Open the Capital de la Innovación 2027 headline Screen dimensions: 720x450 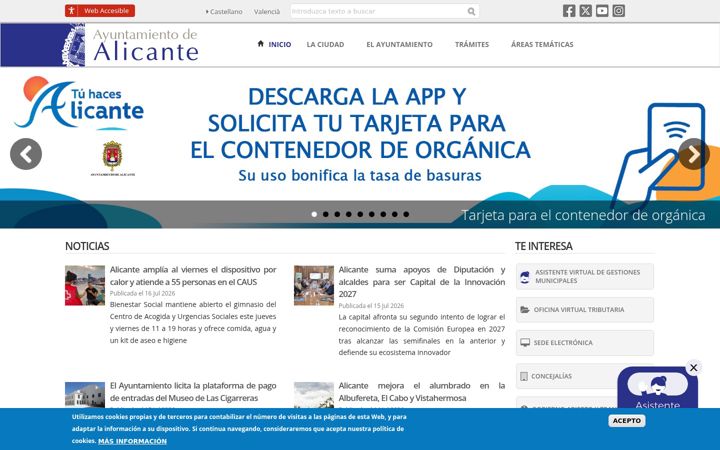tap(422, 281)
